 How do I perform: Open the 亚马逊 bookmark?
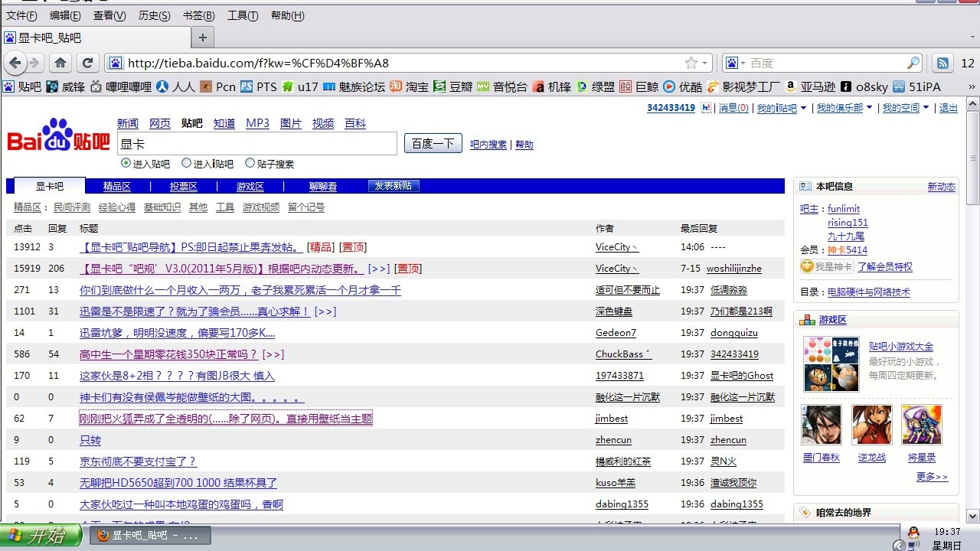[810, 86]
